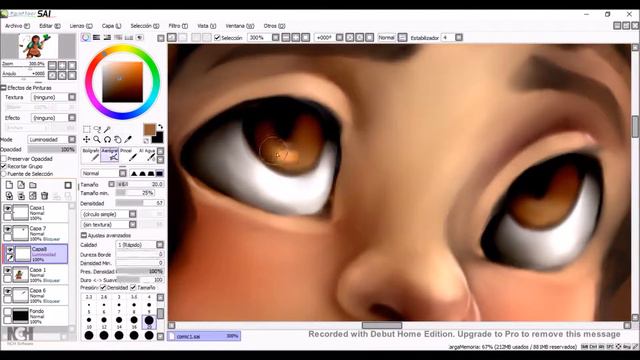Select the Magic Wand tool

[x=107, y=129]
